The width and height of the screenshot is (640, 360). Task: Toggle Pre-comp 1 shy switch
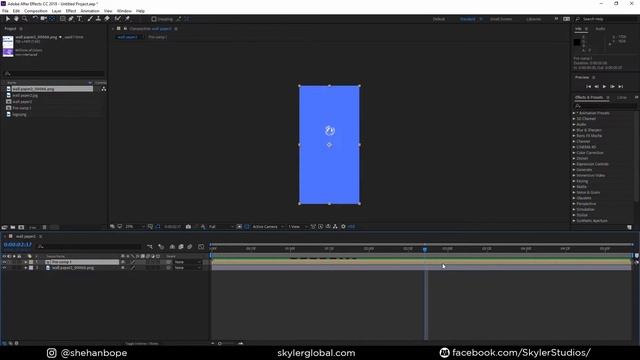point(123,262)
